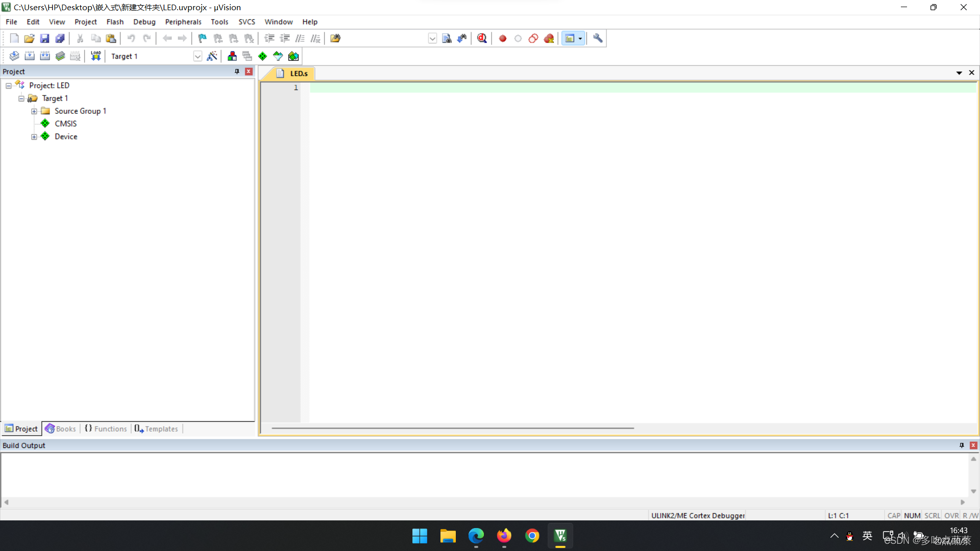
Task: Open Manage Run-Time Environment green diamond
Action: pyautogui.click(x=262, y=56)
